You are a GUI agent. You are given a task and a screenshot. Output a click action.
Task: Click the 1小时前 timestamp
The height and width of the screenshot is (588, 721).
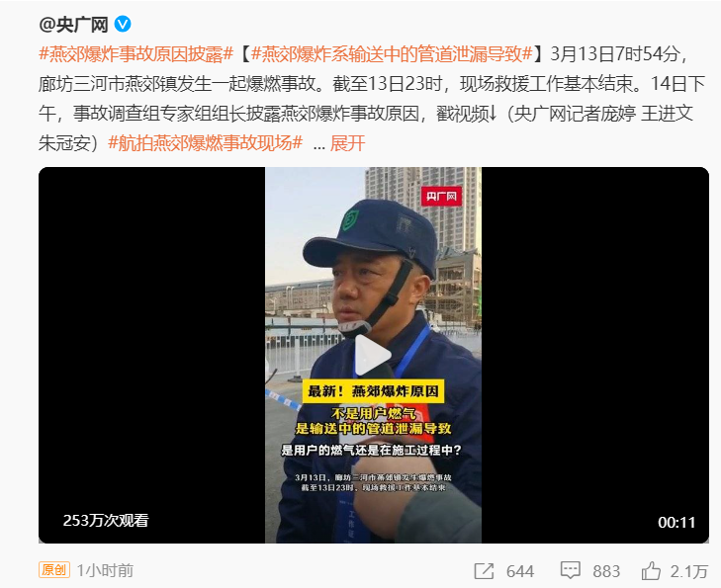point(105,570)
